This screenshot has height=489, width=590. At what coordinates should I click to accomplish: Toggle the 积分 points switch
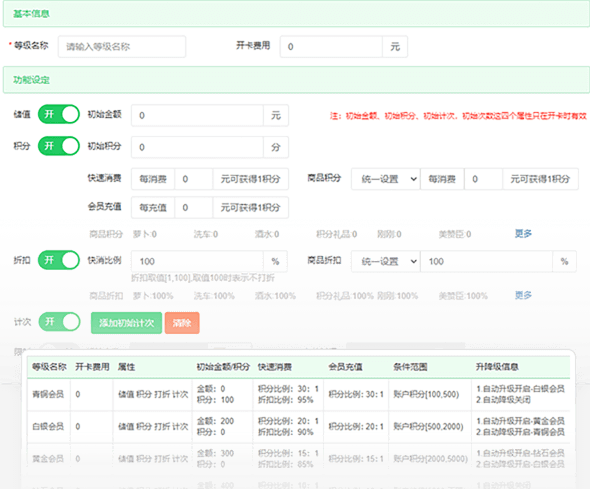[x=59, y=146]
